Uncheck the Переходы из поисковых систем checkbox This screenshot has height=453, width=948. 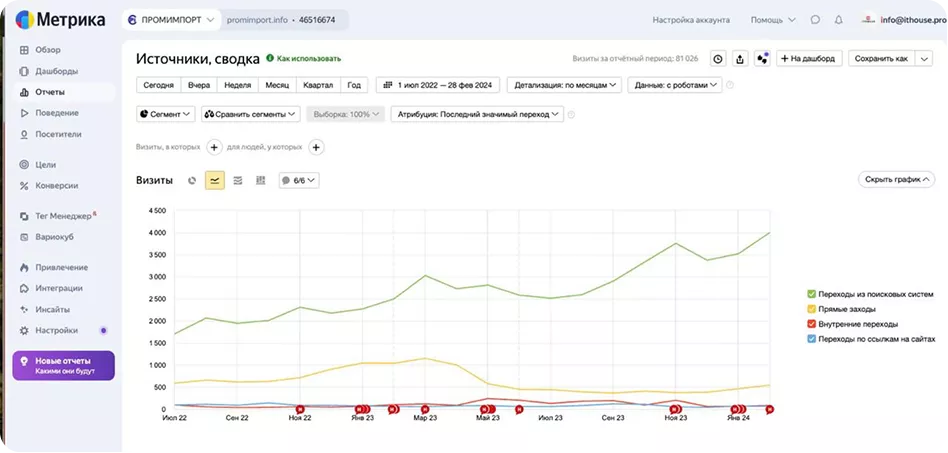click(811, 294)
